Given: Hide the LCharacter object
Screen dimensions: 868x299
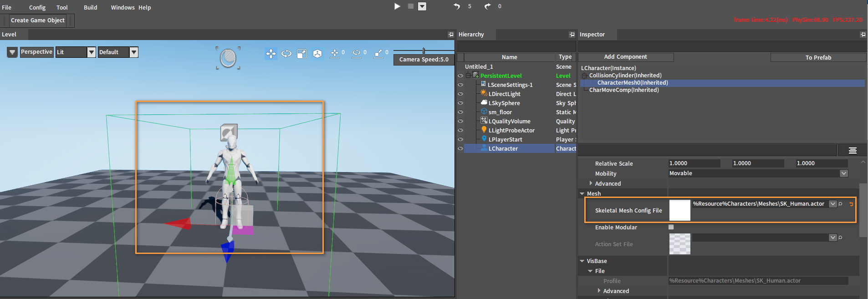Looking at the screenshot, I should [x=460, y=149].
